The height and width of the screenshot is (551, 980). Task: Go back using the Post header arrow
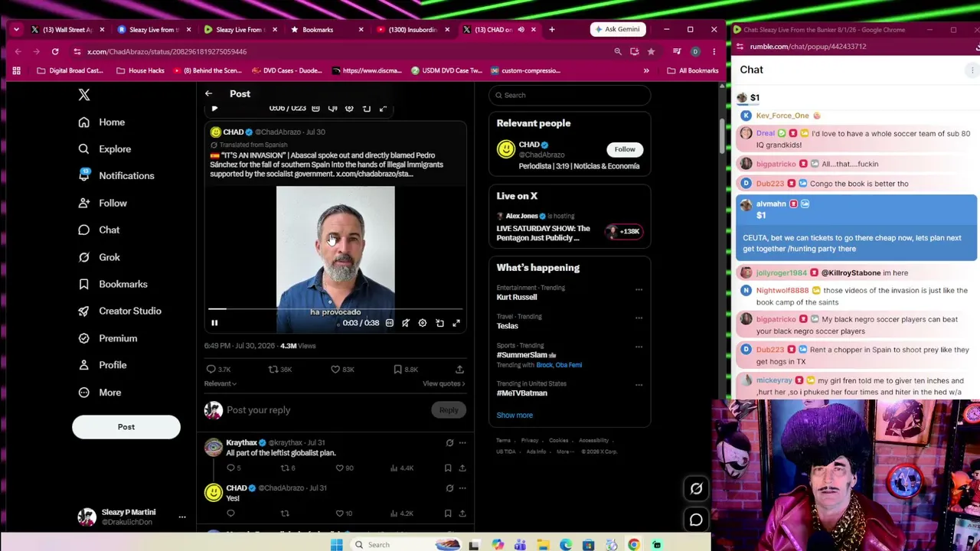coord(208,93)
